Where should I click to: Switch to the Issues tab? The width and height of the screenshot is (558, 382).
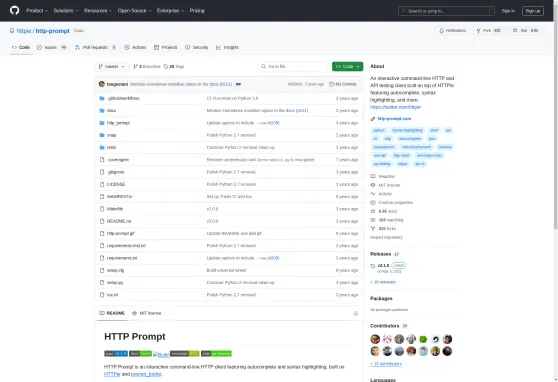52,47
